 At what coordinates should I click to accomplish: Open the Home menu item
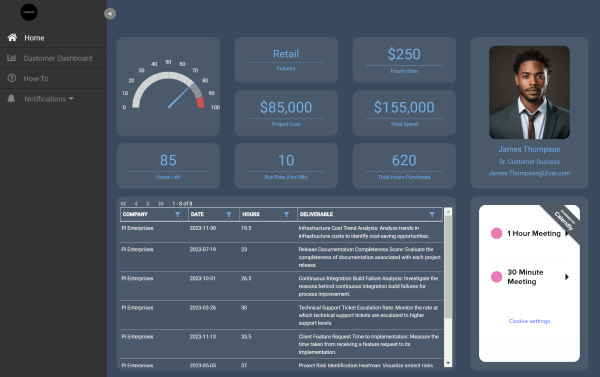click(53, 38)
